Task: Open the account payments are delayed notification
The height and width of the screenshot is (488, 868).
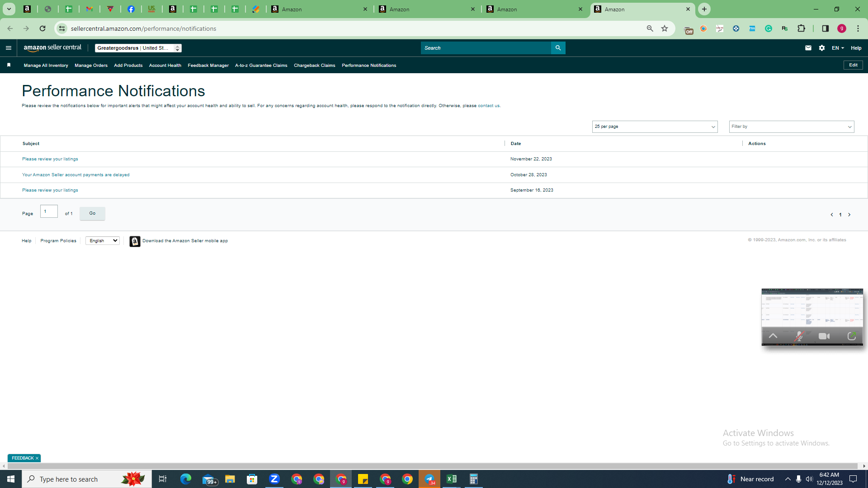Action: click(x=76, y=175)
